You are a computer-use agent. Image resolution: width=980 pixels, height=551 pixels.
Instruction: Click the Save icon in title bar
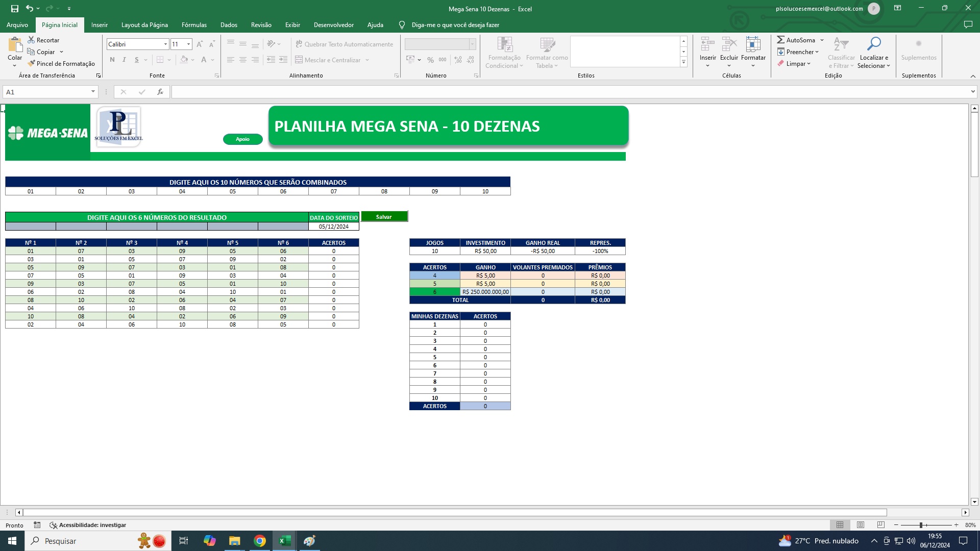tap(15, 9)
